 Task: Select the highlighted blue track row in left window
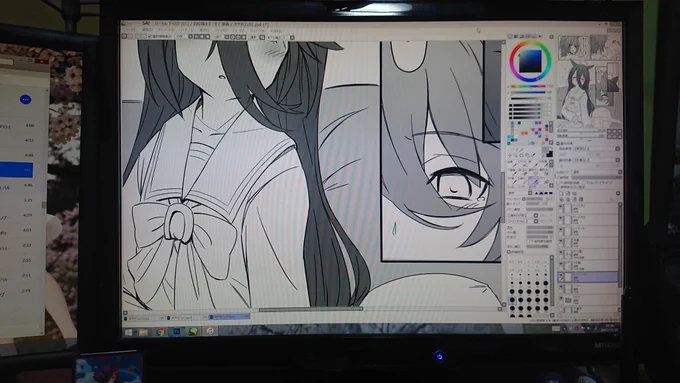click(16, 170)
